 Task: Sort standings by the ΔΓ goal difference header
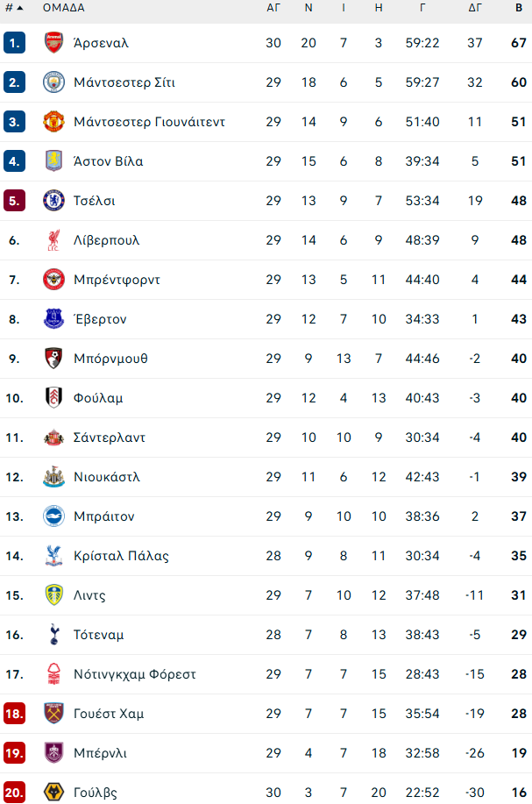click(475, 8)
